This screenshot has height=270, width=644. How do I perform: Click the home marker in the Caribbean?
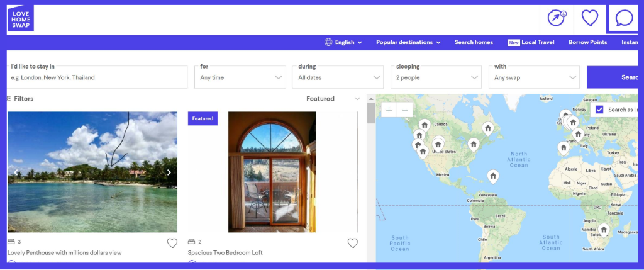coord(493,176)
